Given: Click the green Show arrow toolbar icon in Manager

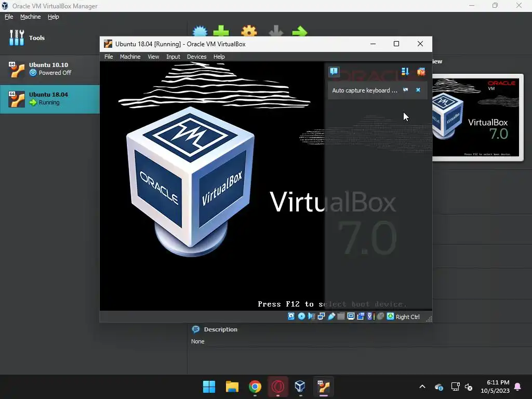Looking at the screenshot, I should pyautogui.click(x=300, y=31).
